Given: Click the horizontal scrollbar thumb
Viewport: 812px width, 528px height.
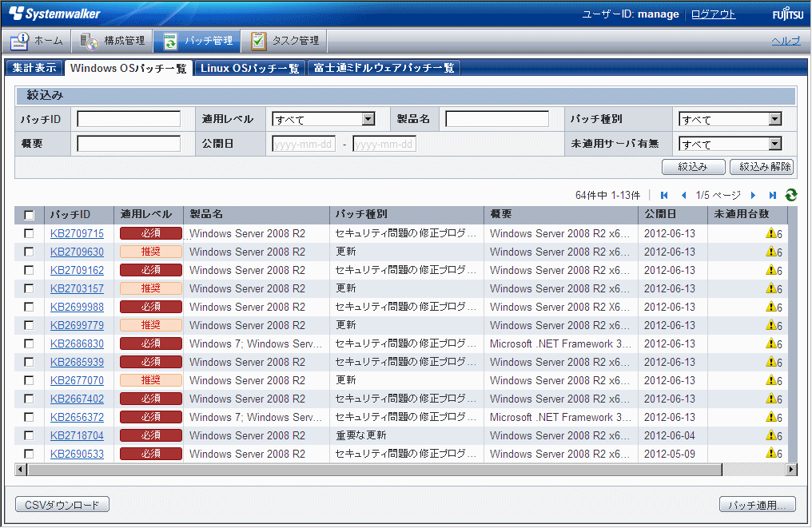Looking at the screenshot, I should pos(374,470).
